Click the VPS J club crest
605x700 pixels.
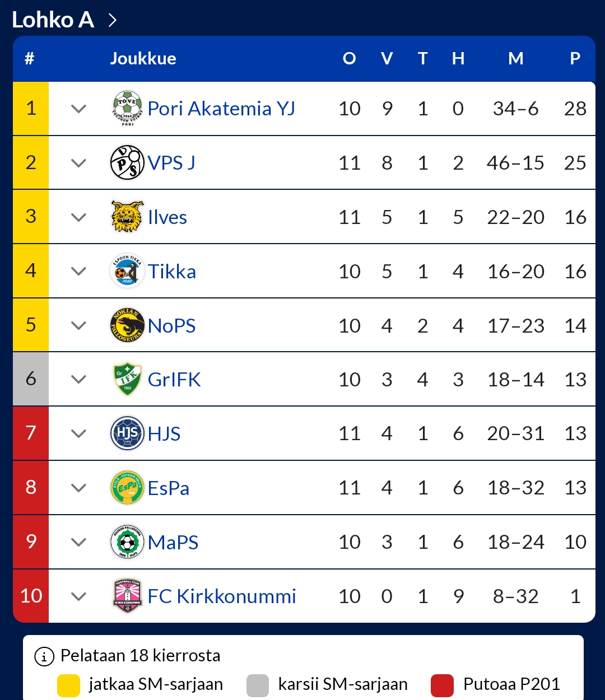click(x=127, y=162)
